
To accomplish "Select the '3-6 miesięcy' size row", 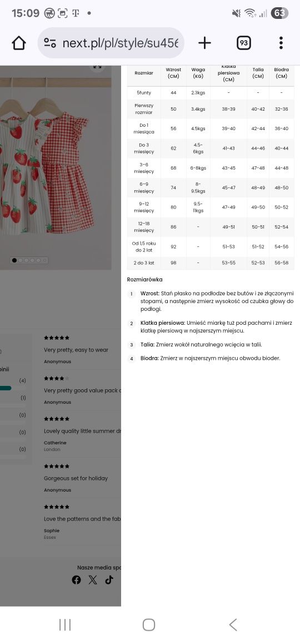I will point(211,168).
